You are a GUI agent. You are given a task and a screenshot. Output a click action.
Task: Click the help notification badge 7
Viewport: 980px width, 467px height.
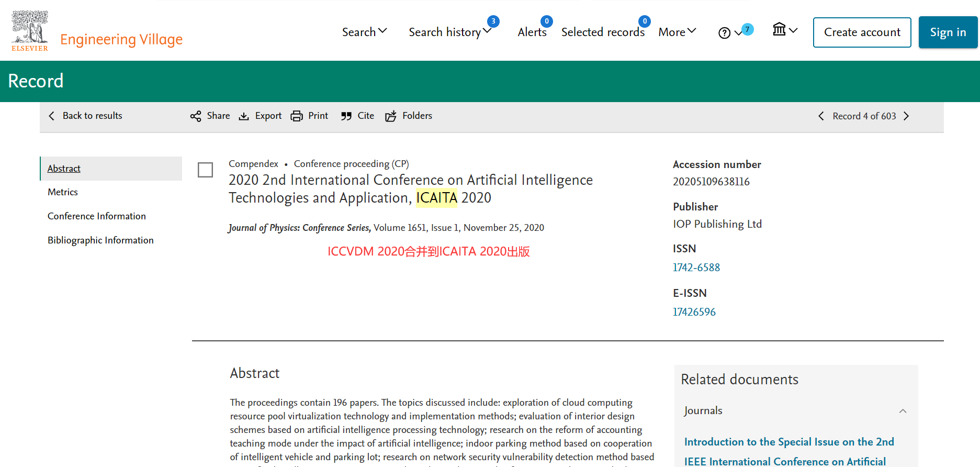click(x=748, y=29)
